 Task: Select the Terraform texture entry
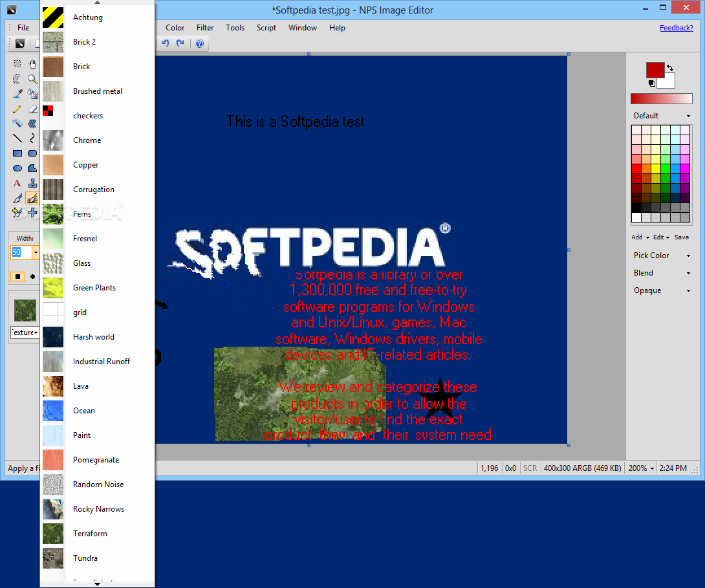[x=98, y=533]
